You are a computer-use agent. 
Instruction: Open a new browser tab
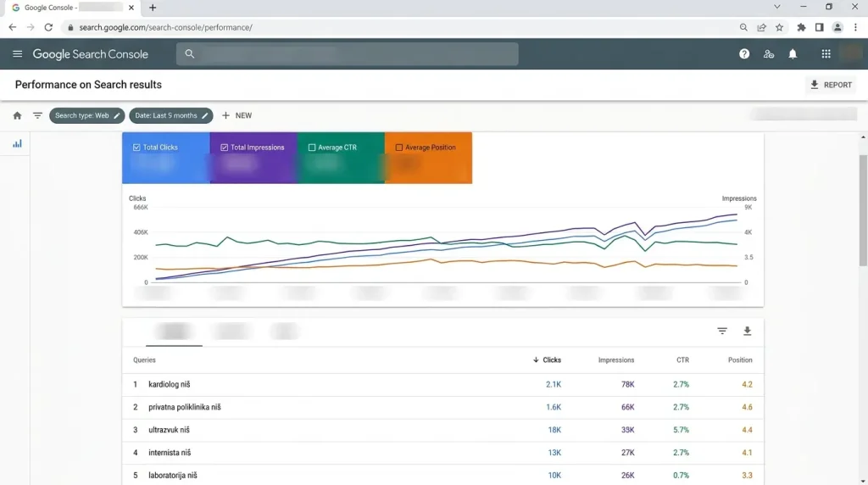tap(153, 8)
